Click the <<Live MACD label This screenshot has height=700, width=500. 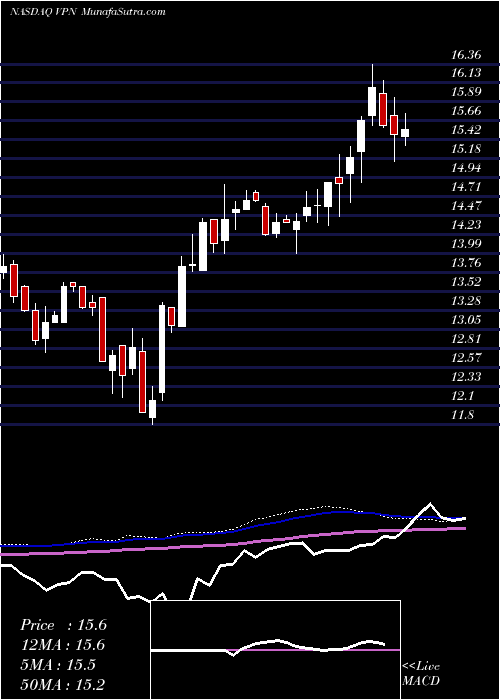click(x=421, y=674)
